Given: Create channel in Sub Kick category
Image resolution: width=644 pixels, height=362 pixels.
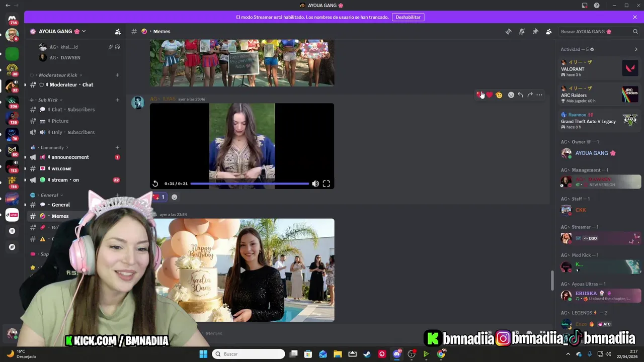Looking at the screenshot, I should point(117,100).
